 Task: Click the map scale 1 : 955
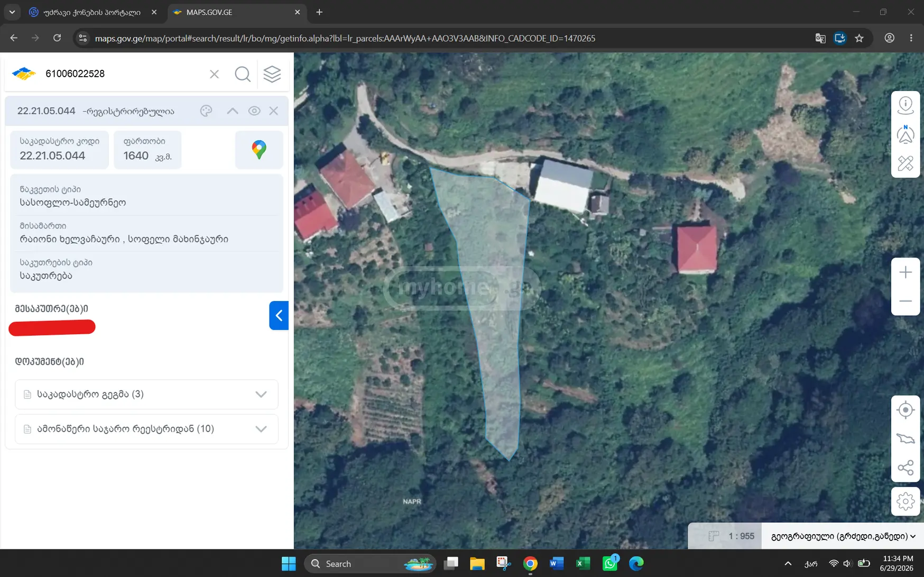tap(741, 536)
